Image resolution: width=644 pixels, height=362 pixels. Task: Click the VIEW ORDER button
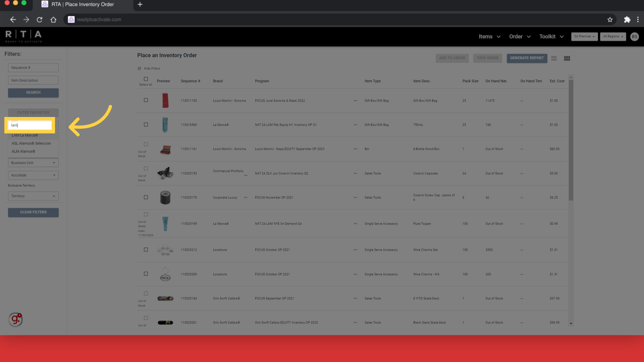coord(488,58)
